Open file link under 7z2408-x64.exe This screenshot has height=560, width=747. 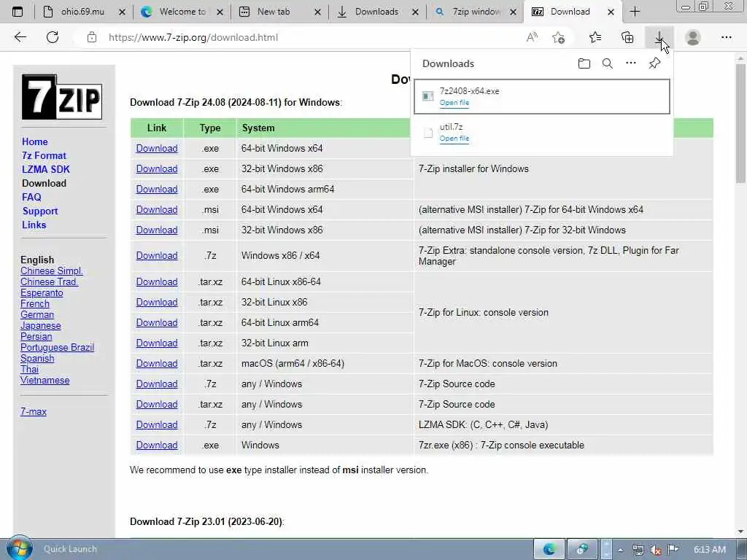(454, 102)
